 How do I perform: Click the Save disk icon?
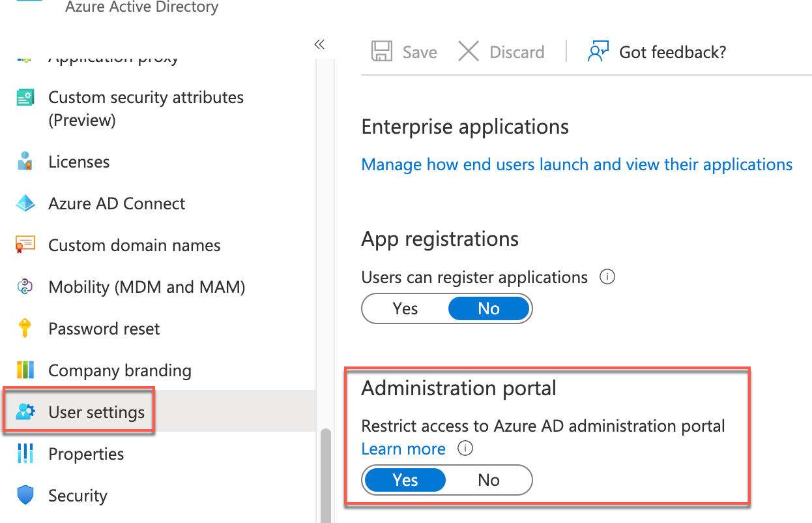coord(382,52)
